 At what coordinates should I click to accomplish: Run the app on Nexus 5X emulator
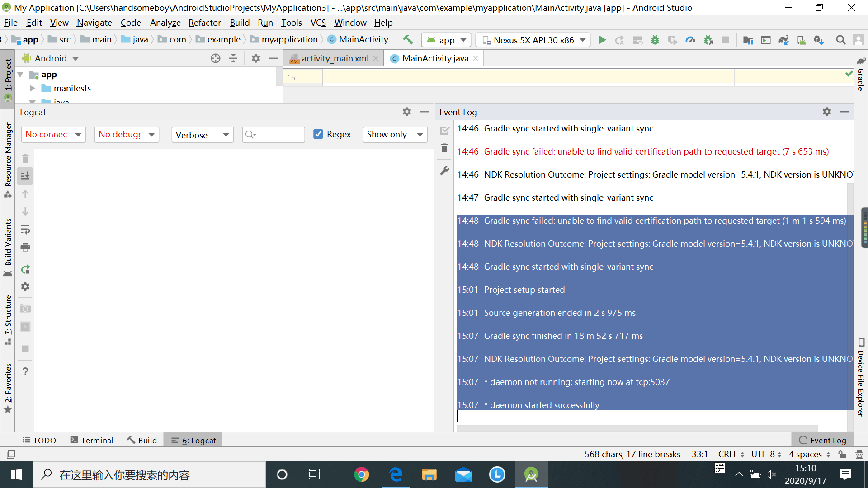(x=602, y=40)
